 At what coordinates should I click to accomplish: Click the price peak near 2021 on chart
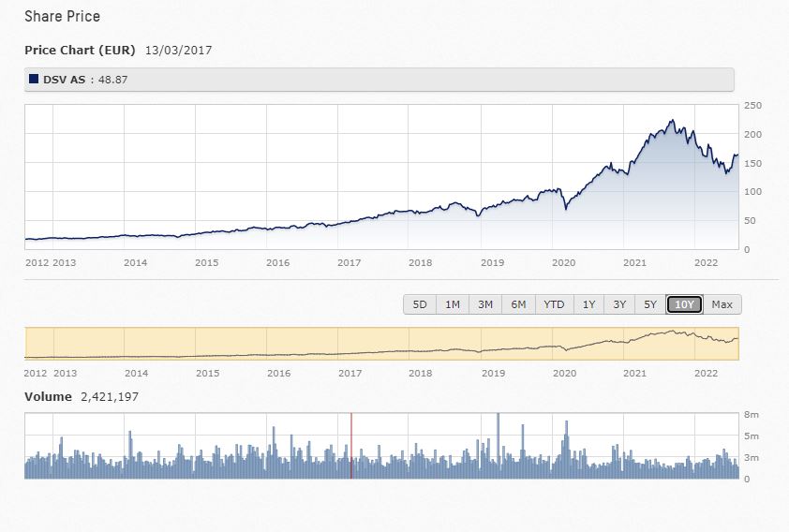pos(671,121)
